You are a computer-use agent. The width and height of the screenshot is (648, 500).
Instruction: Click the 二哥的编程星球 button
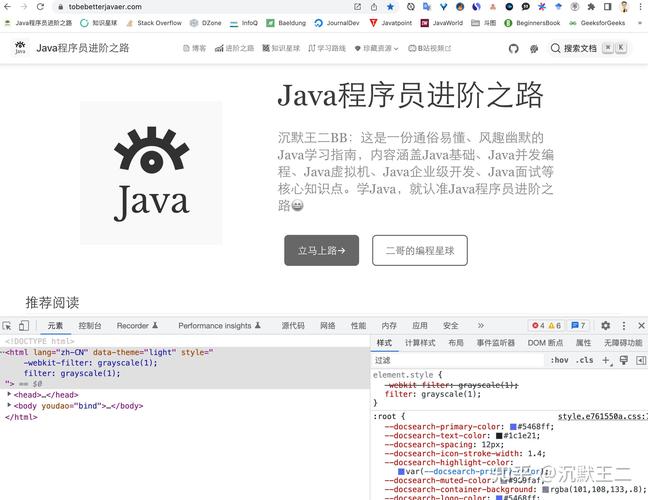(x=420, y=250)
